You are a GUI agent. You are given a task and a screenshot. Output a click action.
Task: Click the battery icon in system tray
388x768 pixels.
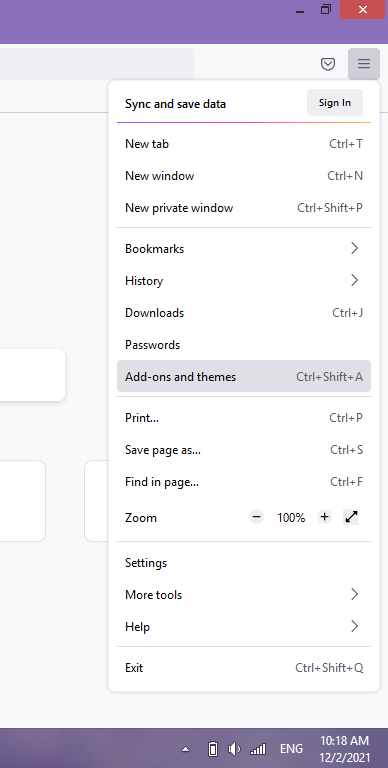point(213,749)
